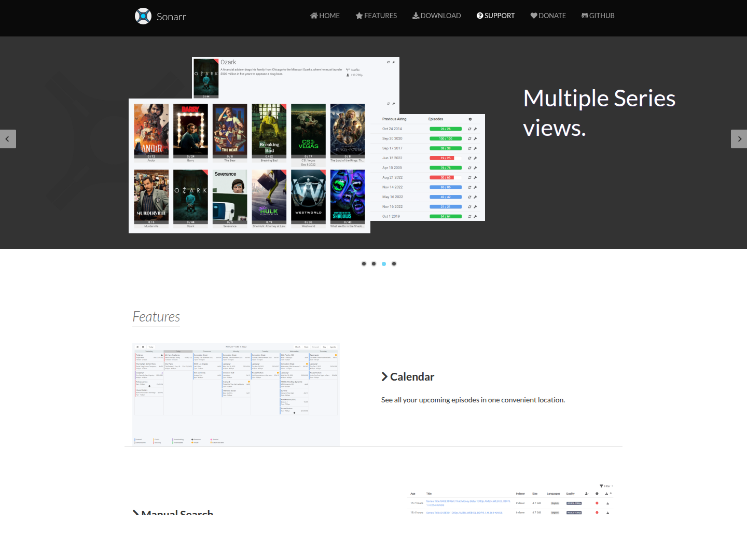Click the 'Ozark' title in overview panel

pyautogui.click(x=228, y=62)
